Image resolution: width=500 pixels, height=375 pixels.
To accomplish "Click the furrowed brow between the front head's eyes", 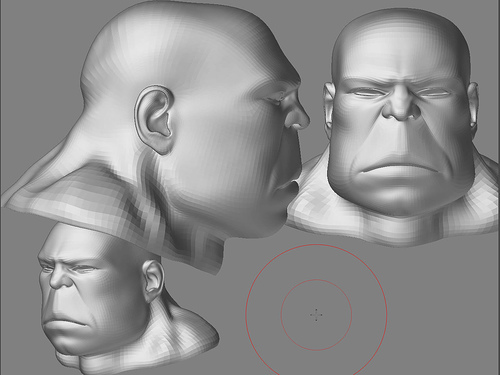I will pyautogui.click(x=401, y=82).
